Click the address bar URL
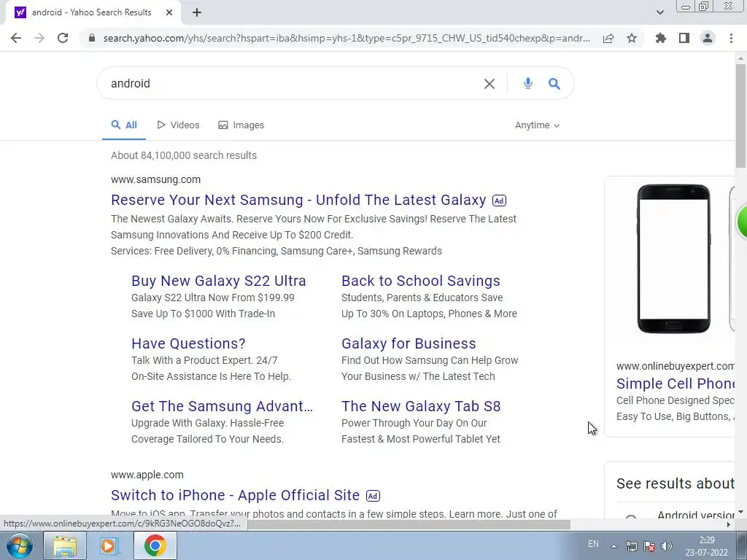 point(347,38)
